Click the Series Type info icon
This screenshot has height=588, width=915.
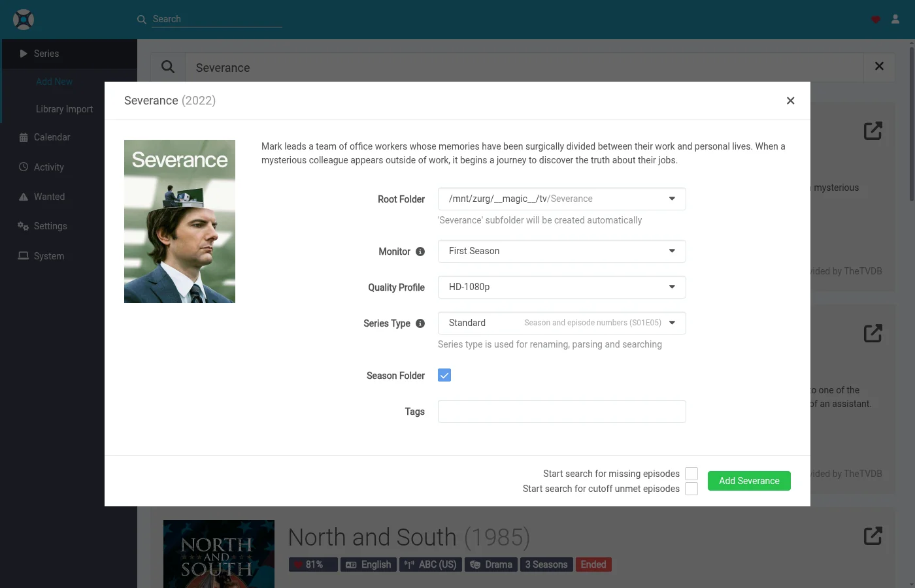click(x=420, y=323)
